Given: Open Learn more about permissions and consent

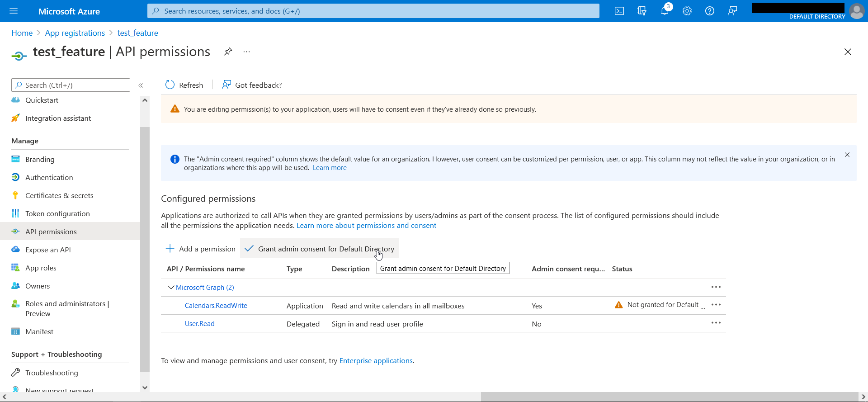Looking at the screenshot, I should coord(366,225).
